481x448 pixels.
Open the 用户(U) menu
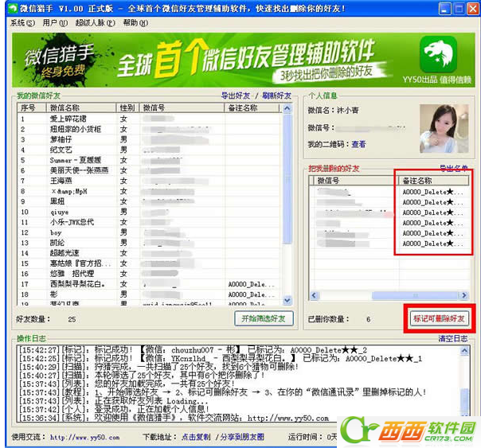(55, 23)
